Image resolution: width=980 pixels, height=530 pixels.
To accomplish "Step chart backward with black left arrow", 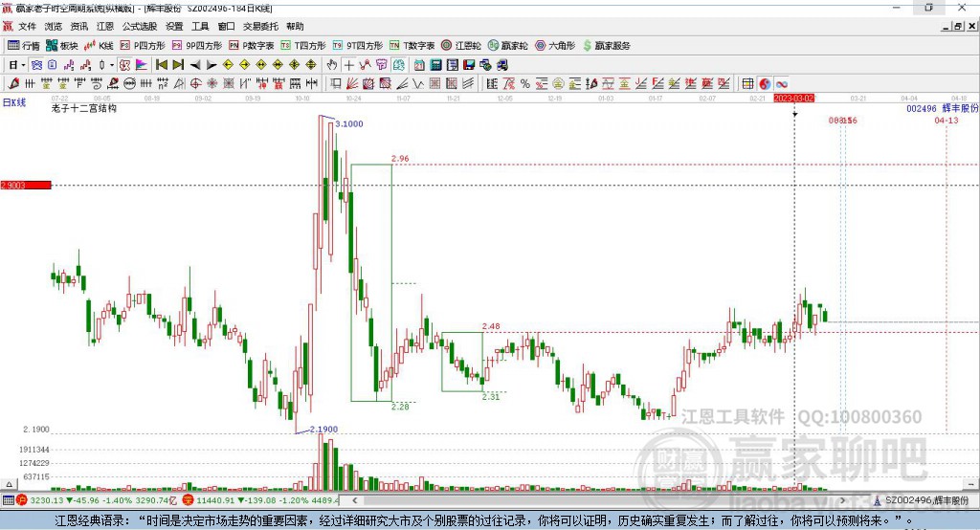I will click(195, 65).
